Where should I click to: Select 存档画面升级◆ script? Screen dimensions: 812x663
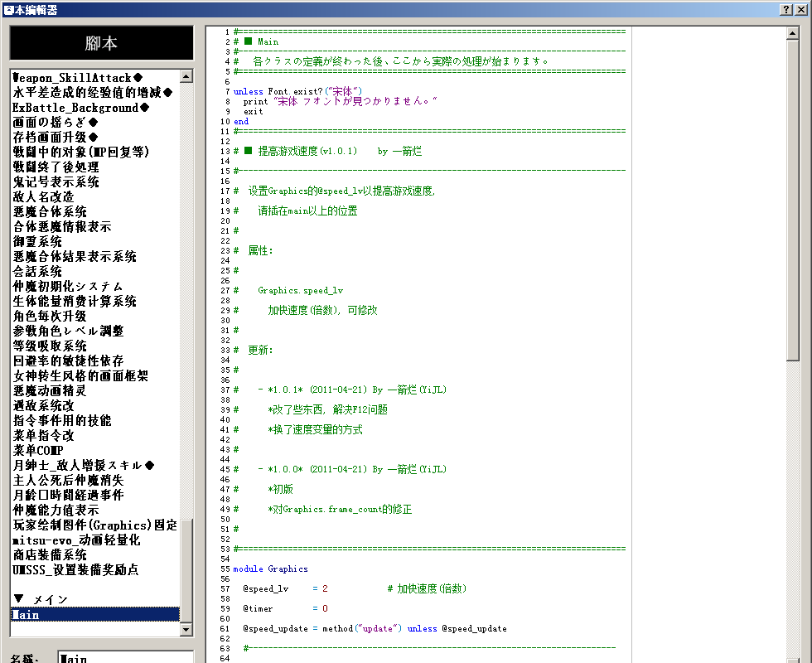point(95,138)
